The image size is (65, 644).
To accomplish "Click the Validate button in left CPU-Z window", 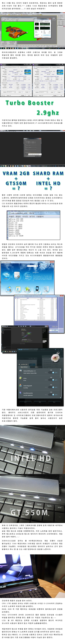I will tap(22, 95).
